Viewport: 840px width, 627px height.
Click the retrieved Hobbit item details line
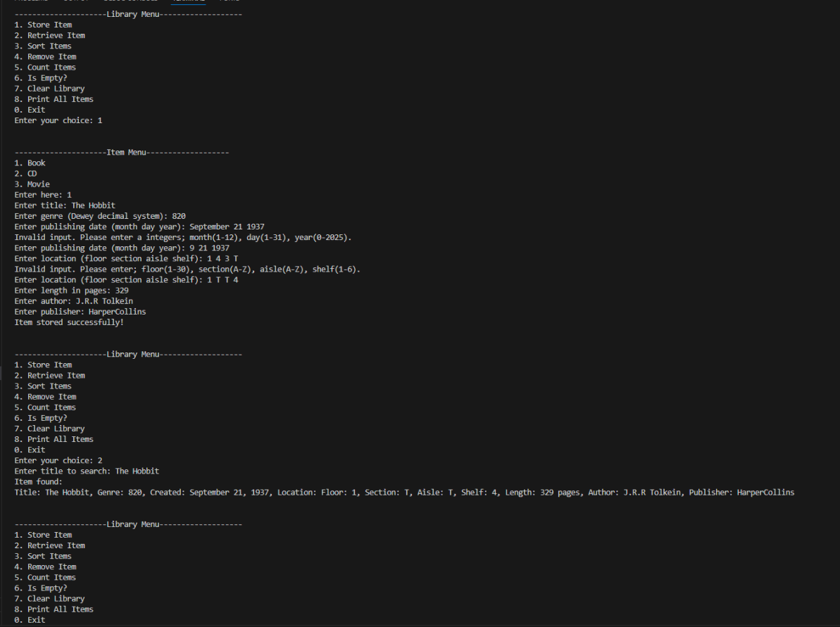[x=404, y=493]
